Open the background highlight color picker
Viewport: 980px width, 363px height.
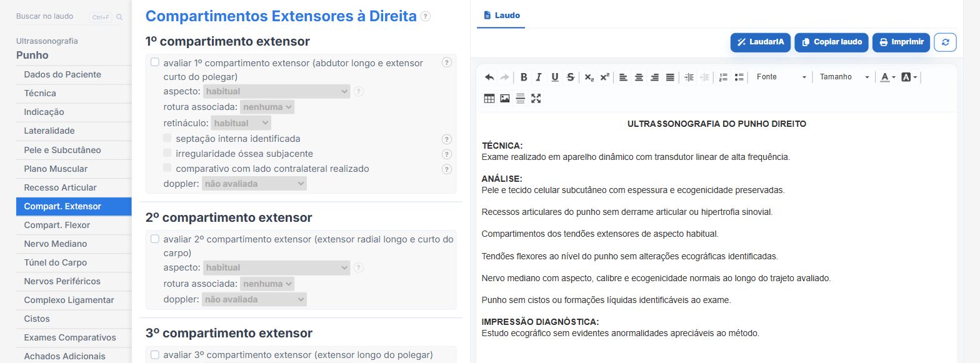(x=909, y=77)
